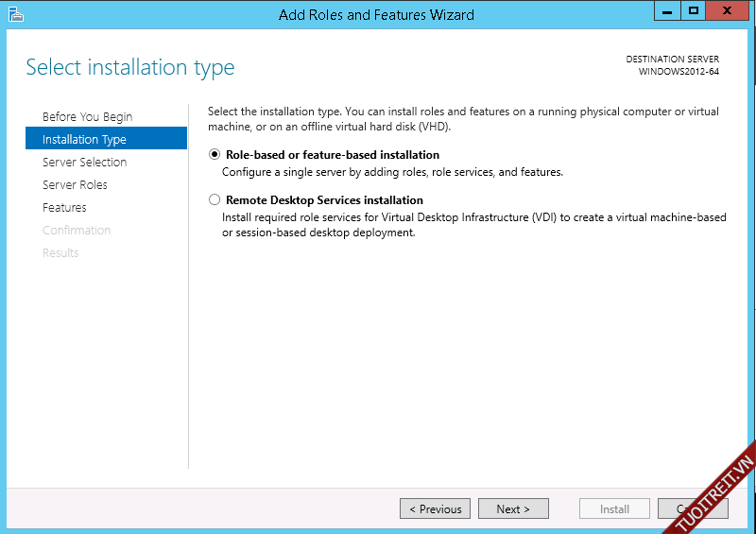Click the WINDOWS2012-64 destination server label

pos(679,72)
